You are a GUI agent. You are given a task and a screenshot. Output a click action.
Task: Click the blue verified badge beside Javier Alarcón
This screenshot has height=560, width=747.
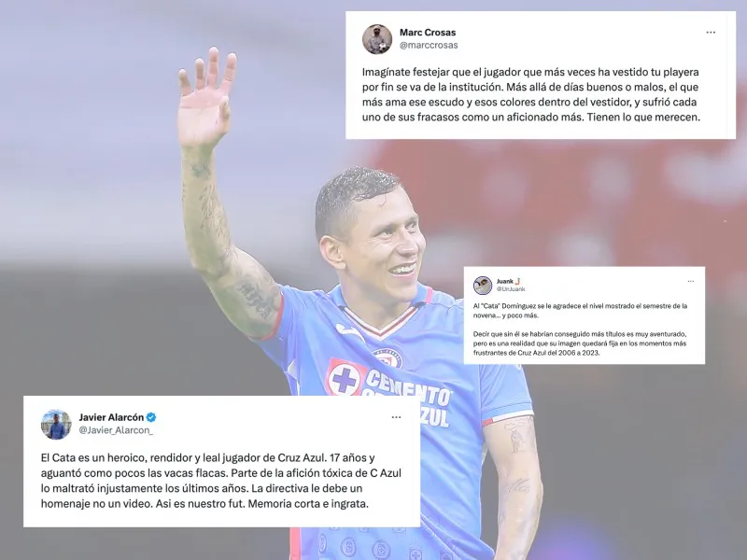click(x=151, y=417)
